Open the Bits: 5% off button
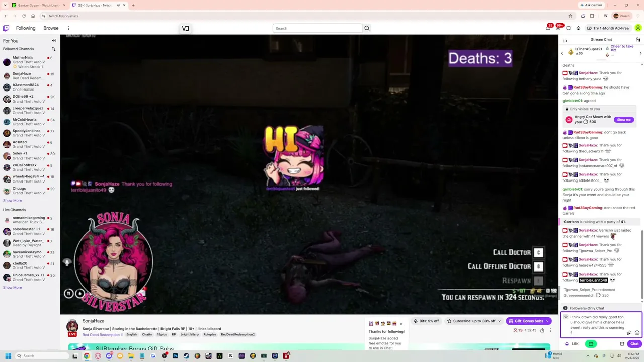This screenshot has width=644, height=362. (x=426, y=321)
